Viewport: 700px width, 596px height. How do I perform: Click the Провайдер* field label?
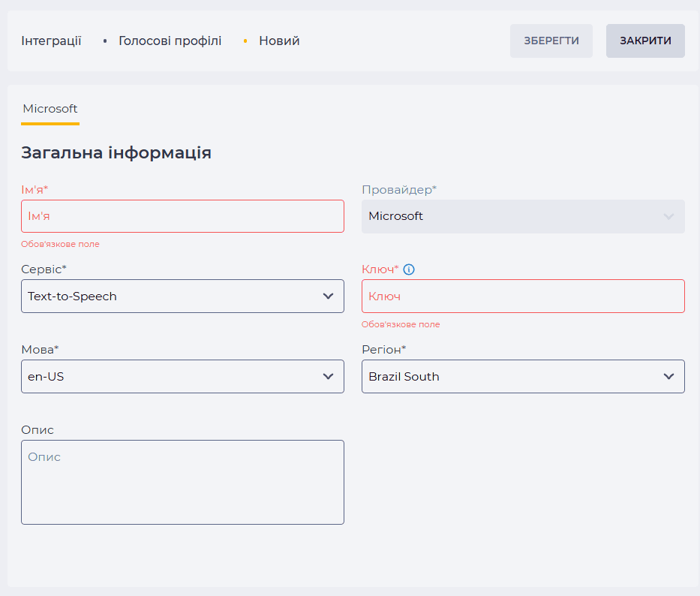[399, 190]
